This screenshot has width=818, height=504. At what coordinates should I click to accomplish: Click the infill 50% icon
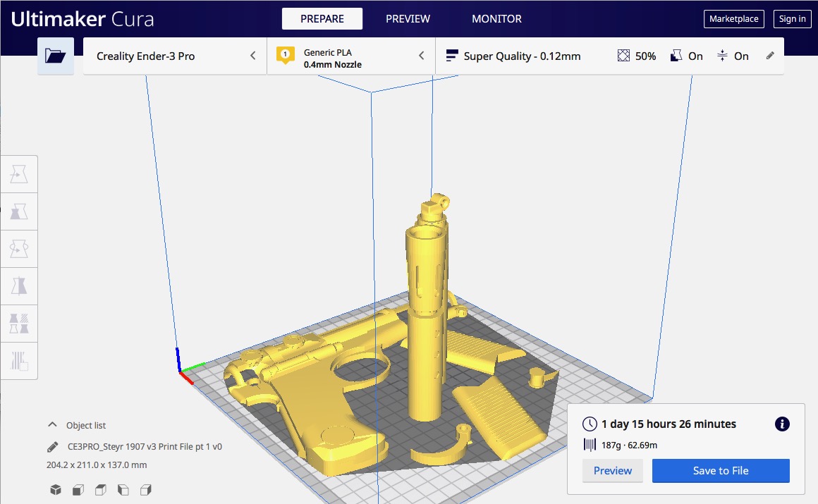(623, 56)
